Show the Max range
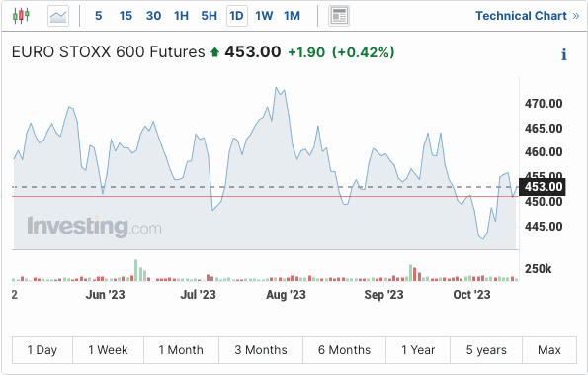The height and width of the screenshot is (375, 588). (x=549, y=350)
